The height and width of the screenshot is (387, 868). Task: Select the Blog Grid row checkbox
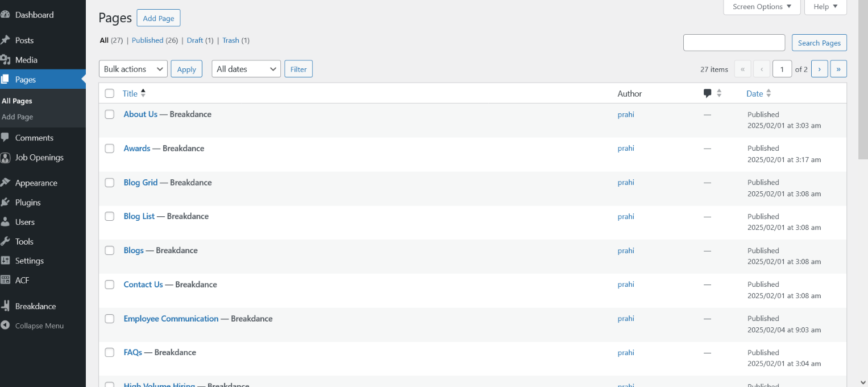(x=110, y=183)
